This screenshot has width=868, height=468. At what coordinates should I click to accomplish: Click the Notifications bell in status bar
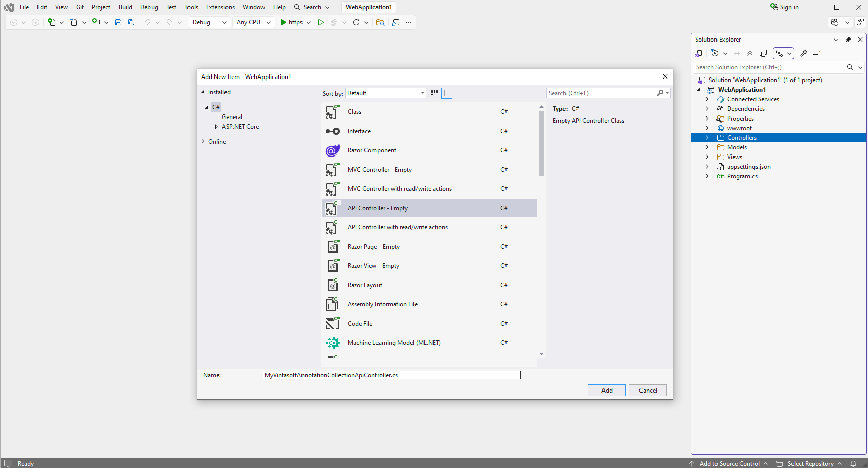pyautogui.click(x=853, y=463)
